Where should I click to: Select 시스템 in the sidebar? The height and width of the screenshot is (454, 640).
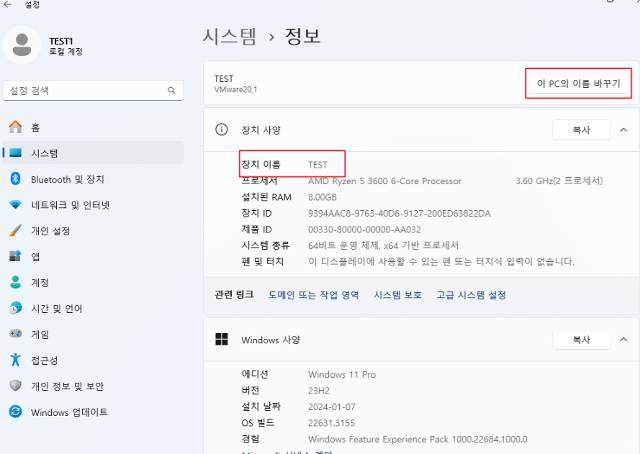point(93,153)
